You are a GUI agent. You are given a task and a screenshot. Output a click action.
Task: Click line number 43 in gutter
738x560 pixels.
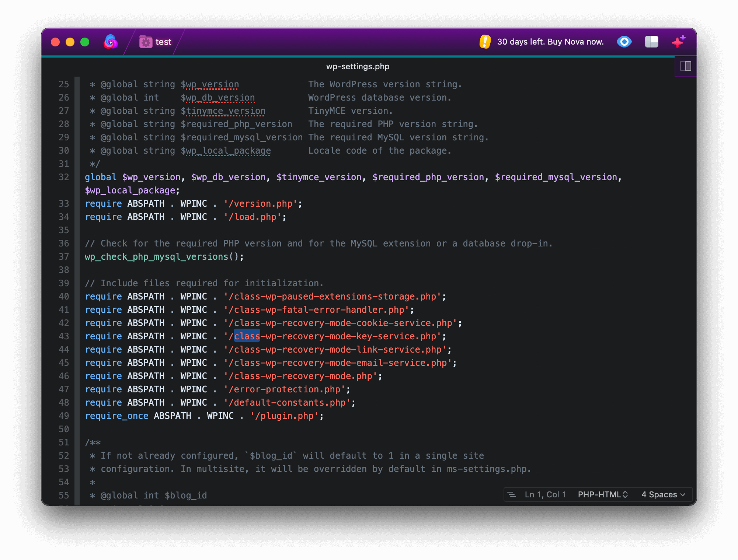(64, 336)
